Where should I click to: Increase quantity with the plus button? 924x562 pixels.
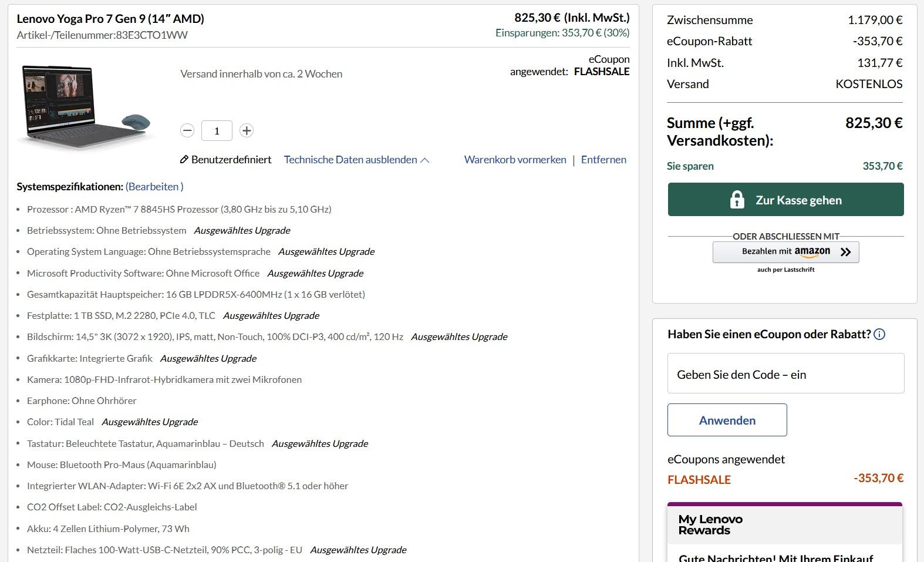coord(247,130)
